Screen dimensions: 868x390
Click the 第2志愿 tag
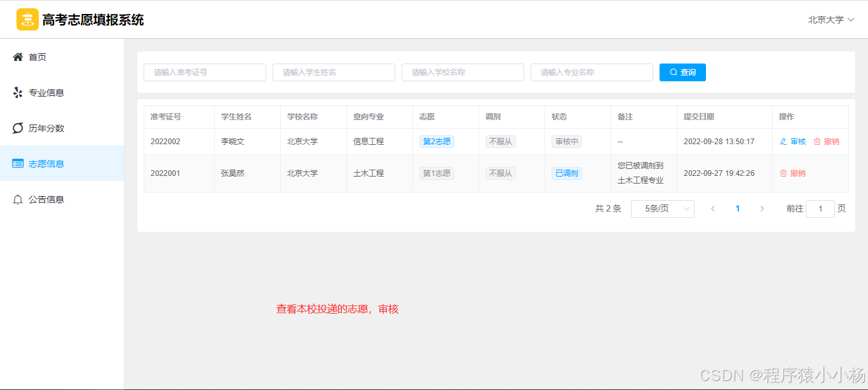click(x=437, y=142)
